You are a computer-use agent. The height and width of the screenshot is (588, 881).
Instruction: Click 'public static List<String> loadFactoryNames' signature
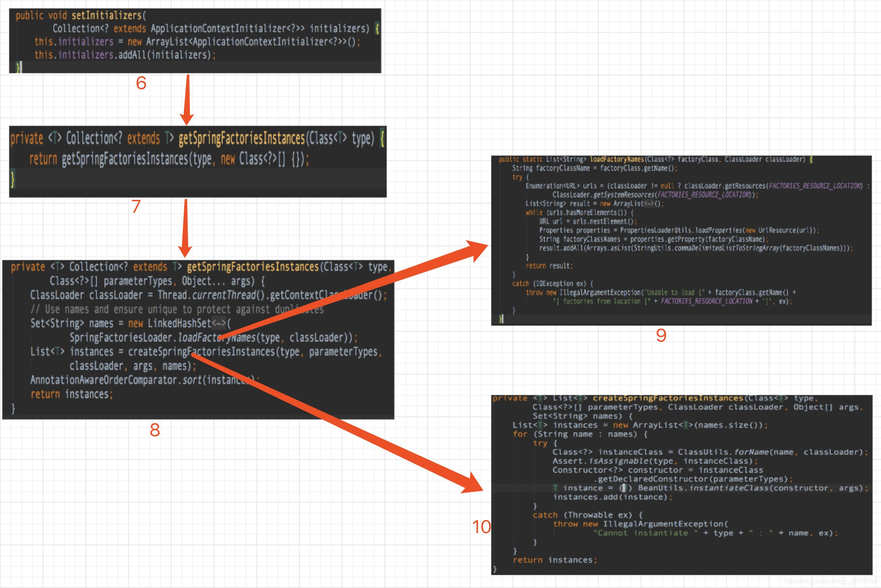[x=656, y=159]
